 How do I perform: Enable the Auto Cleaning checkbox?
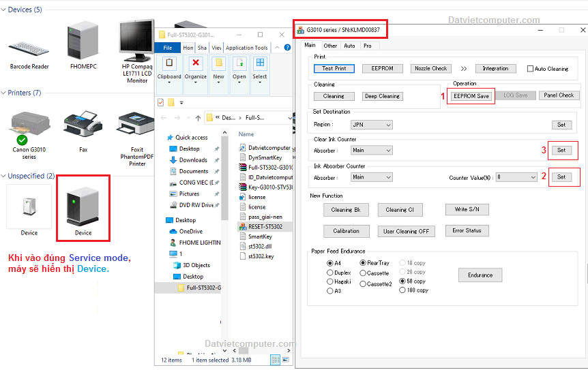click(x=530, y=69)
